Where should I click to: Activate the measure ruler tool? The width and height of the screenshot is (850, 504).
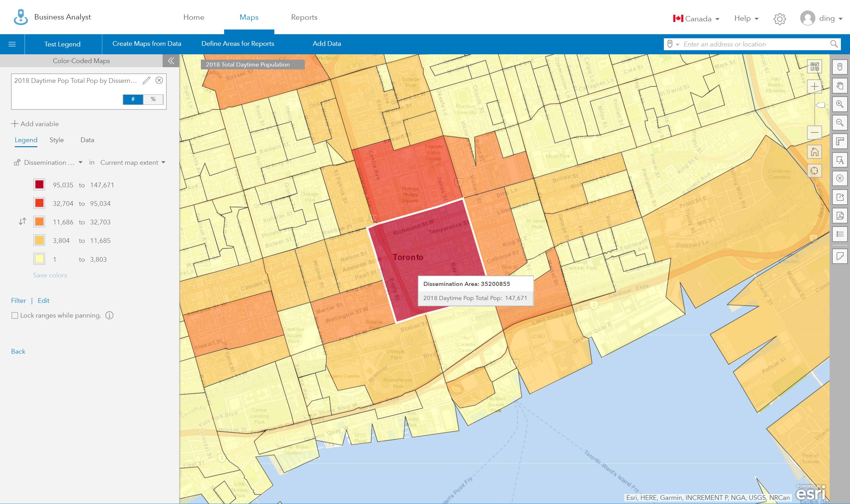tap(840, 141)
